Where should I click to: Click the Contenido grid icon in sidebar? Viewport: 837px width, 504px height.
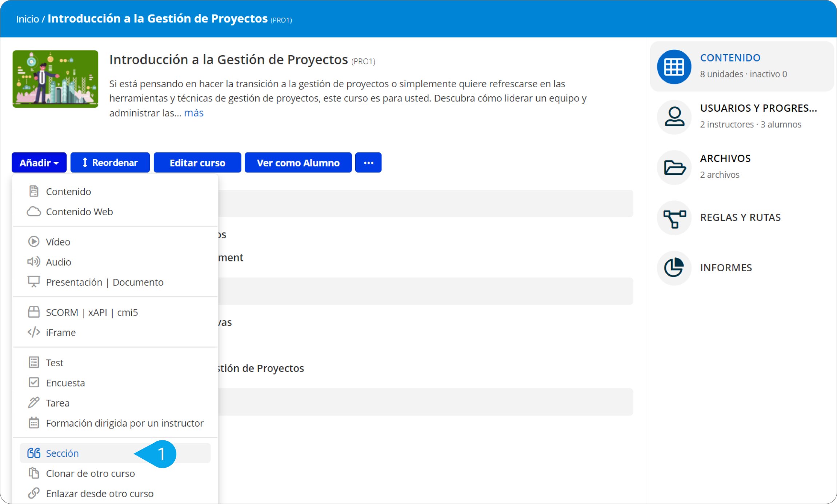674,67
